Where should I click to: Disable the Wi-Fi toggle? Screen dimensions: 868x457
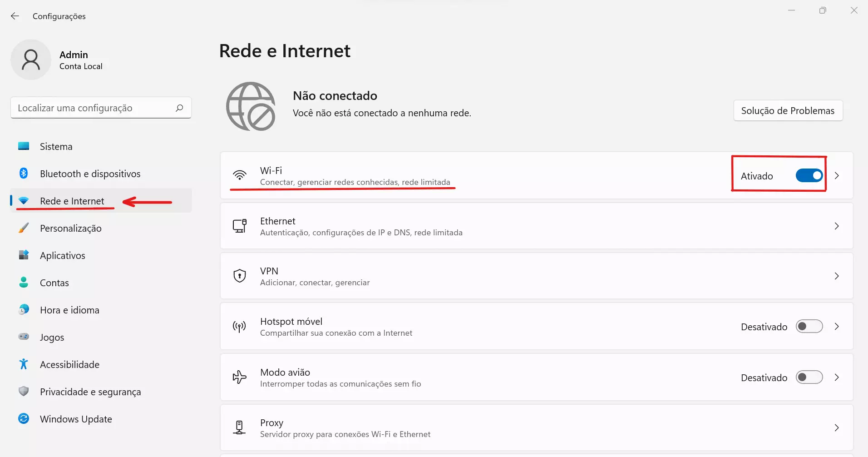coord(809,175)
